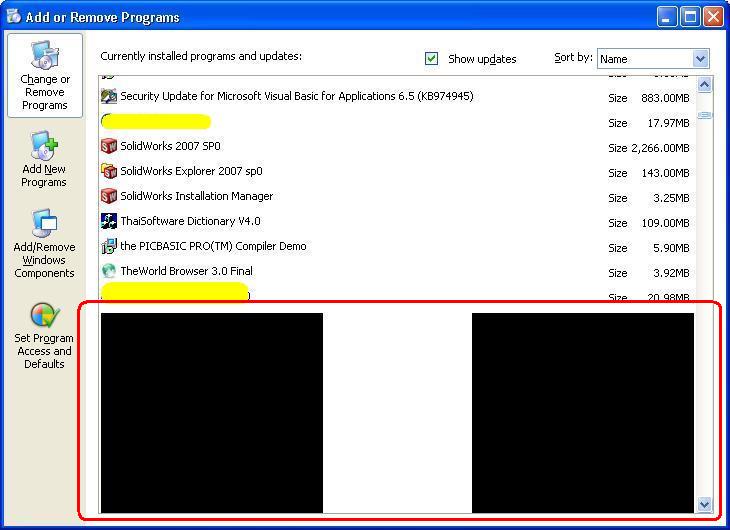Click the title bar program icon
The height and width of the screenshot is (530, 730).
pos(14,16)
